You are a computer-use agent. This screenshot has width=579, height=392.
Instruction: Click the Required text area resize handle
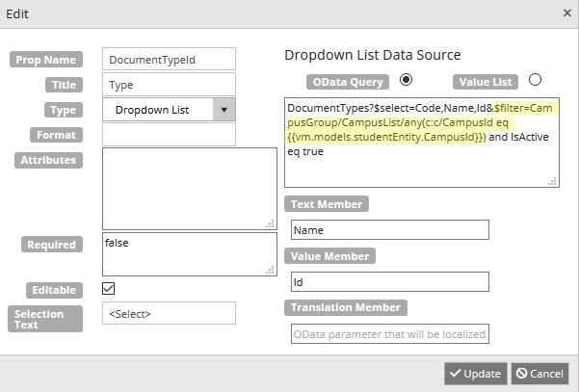[271, 270]
